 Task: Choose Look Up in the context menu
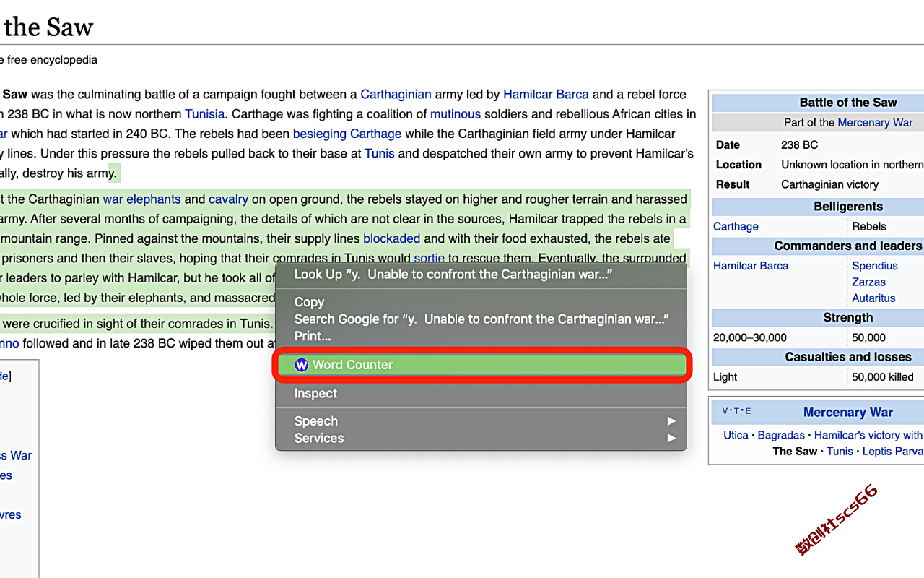[x=453, y=275]
